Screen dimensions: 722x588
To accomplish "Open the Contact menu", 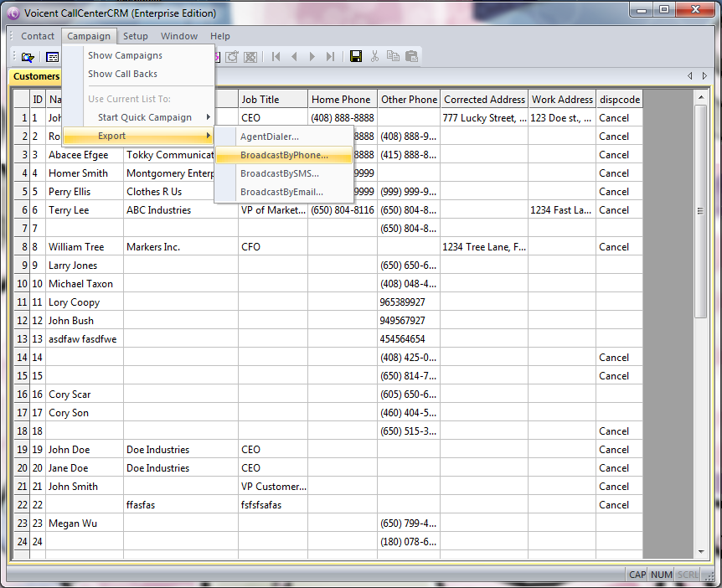I will 38,36.
